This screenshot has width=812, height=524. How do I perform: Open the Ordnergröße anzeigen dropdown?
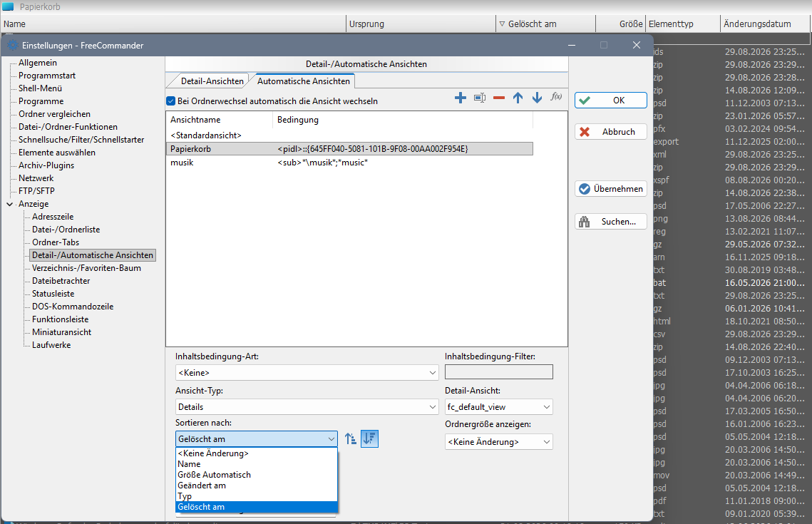[499, 442]
